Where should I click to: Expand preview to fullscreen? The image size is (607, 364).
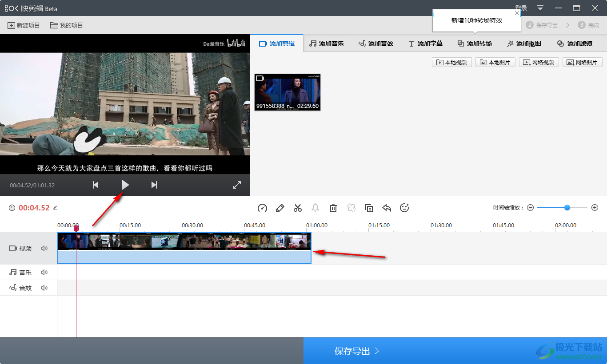[237, 185]
